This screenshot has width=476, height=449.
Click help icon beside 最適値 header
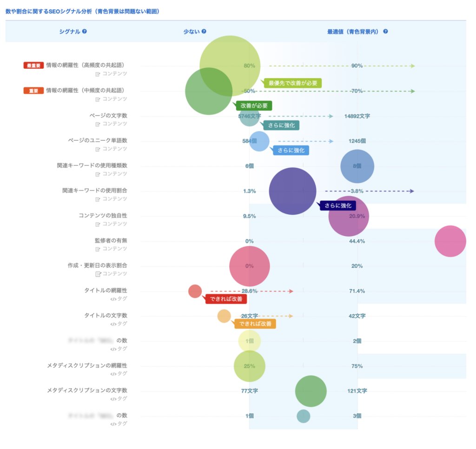(385, 32)
